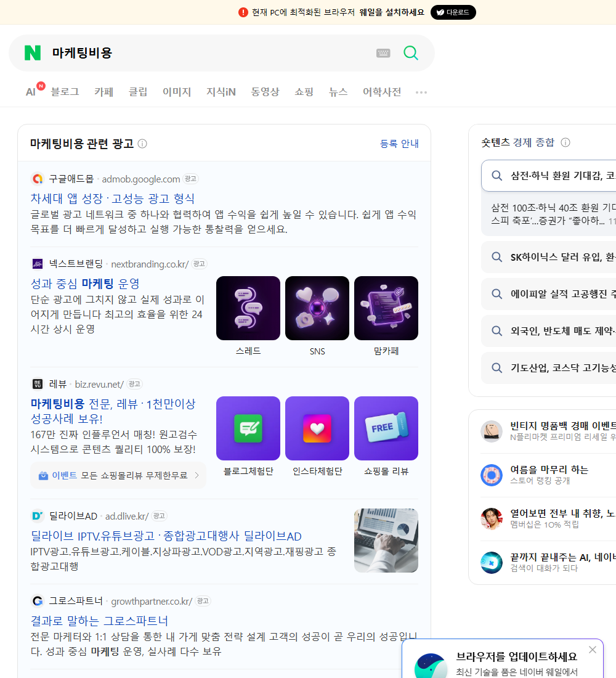Click the 마케팅비용 search input field

coord(208,53)
